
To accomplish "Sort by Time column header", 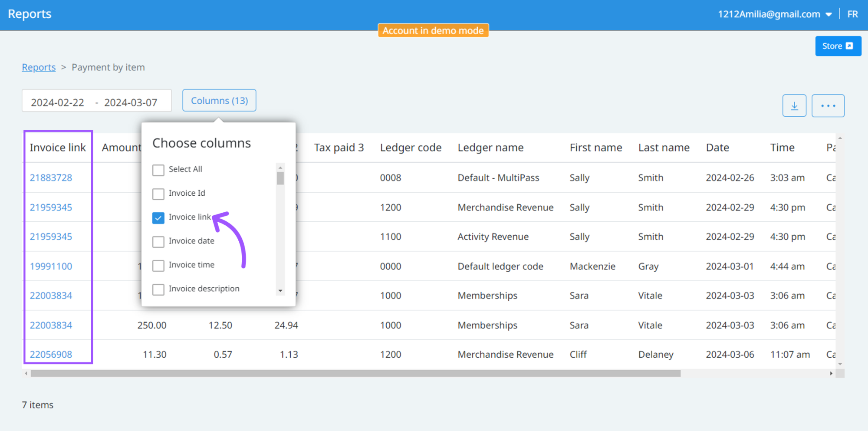I will pos(782,148).
